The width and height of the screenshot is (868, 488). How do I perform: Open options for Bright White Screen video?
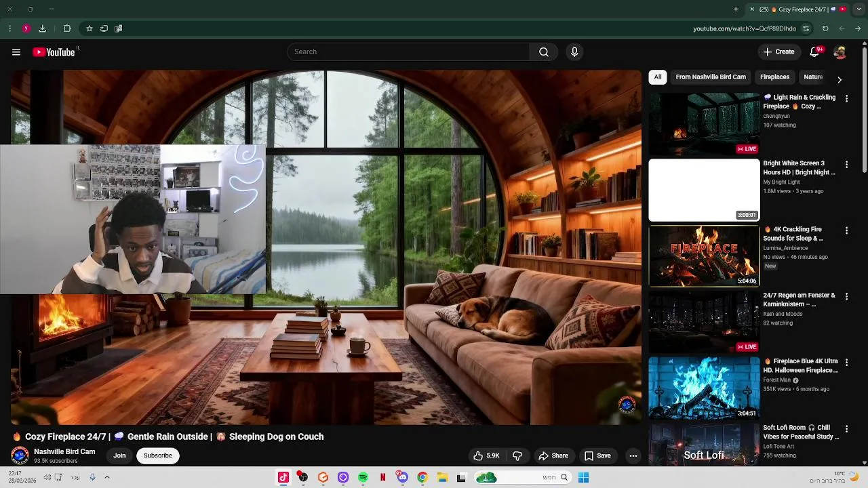846,165
